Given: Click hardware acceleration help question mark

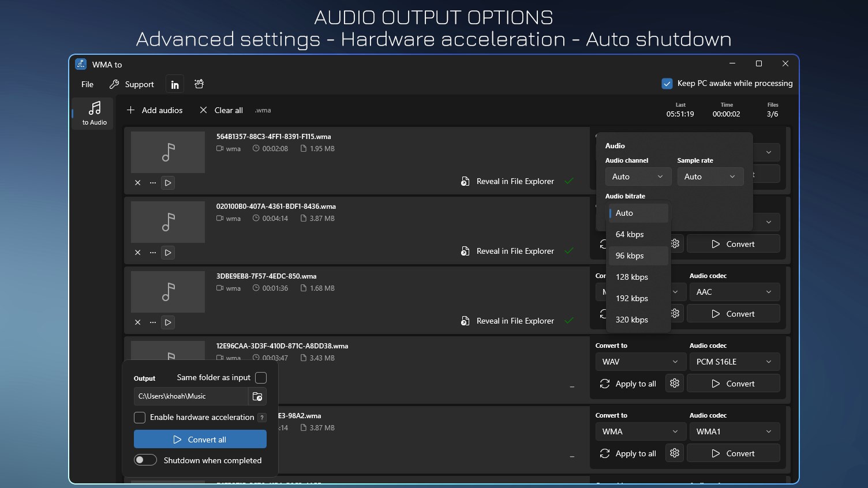Looking at the screenshot, I should pos(262,418).
